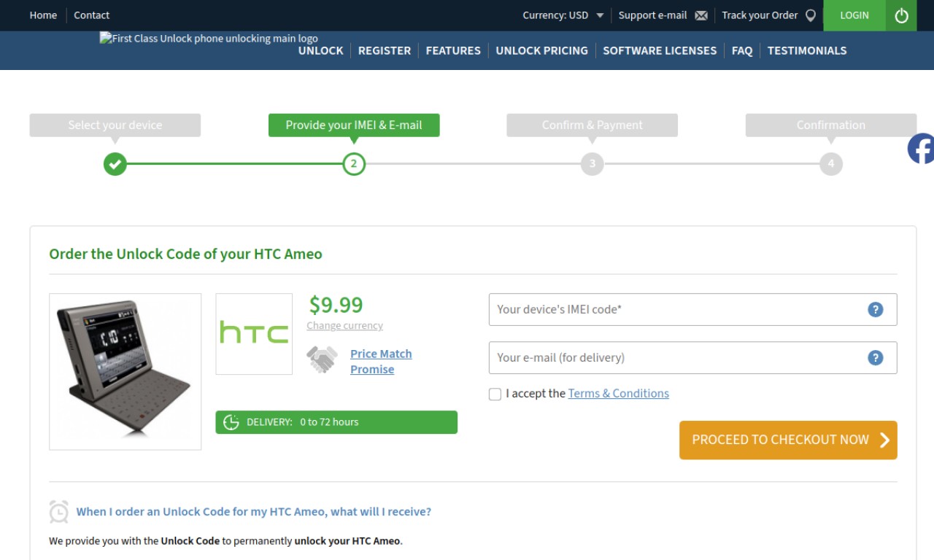Viewport: 934px width, 560px height.
Task: Click the Confirmation step label
Action: (x=831, y=125)
